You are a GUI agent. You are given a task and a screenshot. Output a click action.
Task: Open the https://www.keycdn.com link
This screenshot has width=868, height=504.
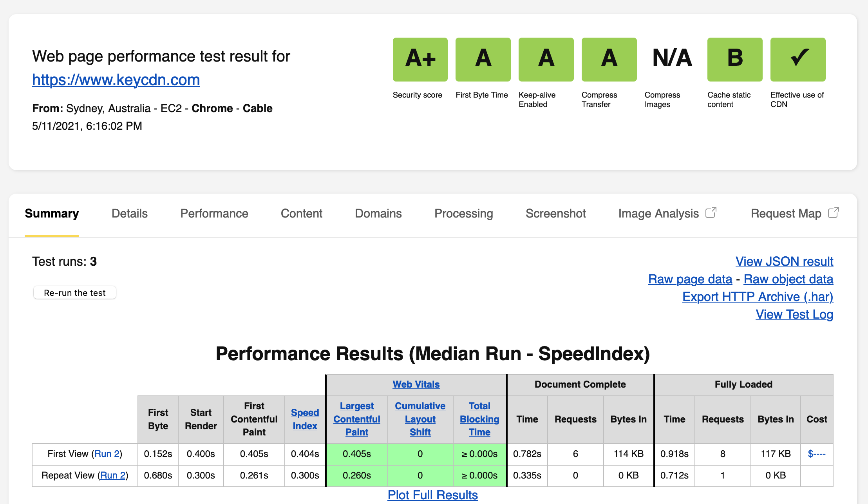(x=116, y=80)
